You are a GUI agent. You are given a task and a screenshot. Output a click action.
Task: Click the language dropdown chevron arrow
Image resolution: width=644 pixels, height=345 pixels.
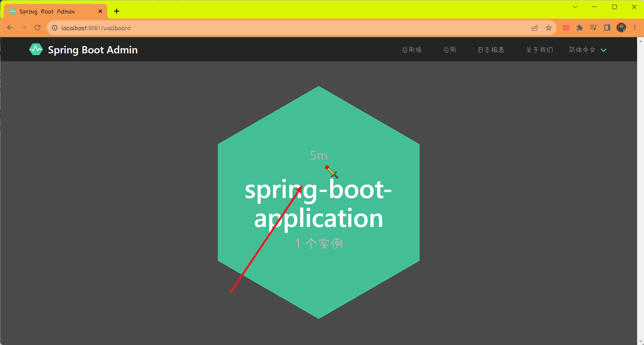(x=604, y=50)
